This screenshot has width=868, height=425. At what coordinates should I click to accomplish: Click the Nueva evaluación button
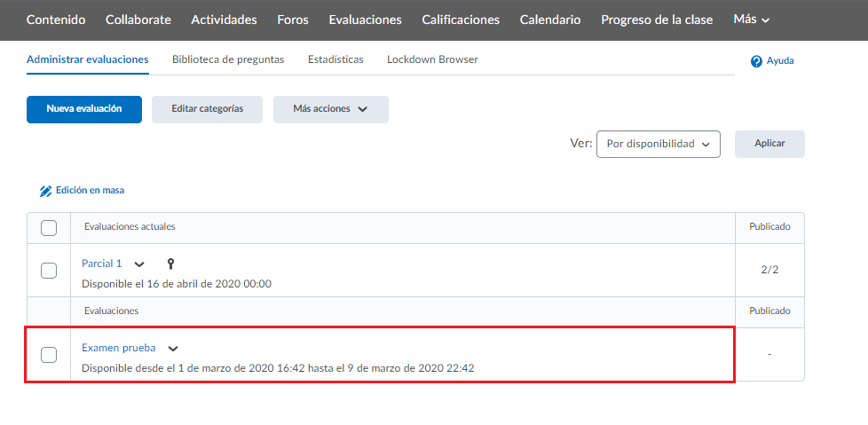tap(83, 109)
